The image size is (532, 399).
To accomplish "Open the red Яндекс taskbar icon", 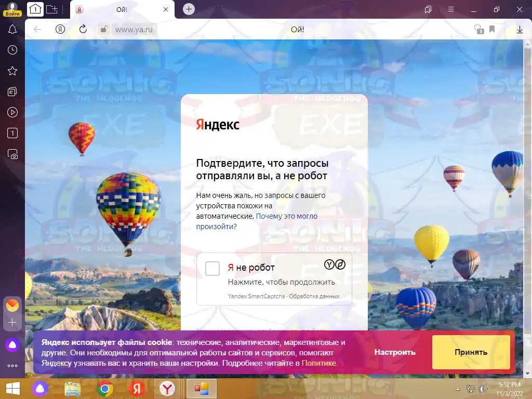I will 137,389.
